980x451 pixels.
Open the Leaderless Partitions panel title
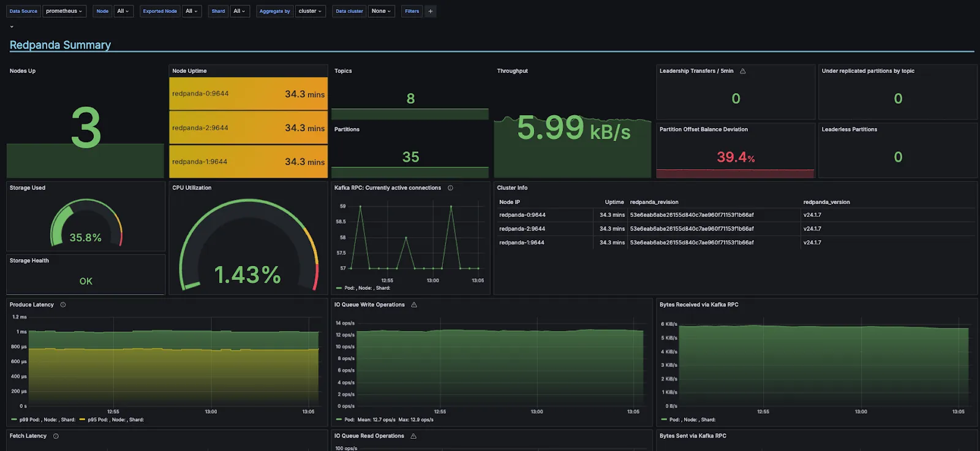(x=849, y=129)
